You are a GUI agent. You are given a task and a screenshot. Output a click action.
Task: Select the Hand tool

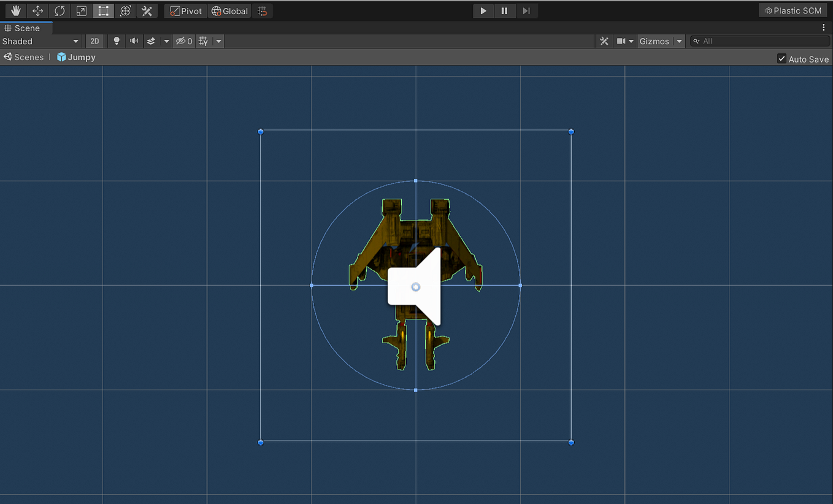click(x=15, y=10)
